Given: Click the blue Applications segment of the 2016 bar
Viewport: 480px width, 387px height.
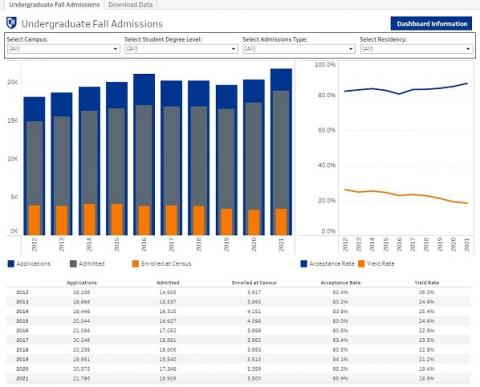Looking at the screenshot, I should 144,89.
